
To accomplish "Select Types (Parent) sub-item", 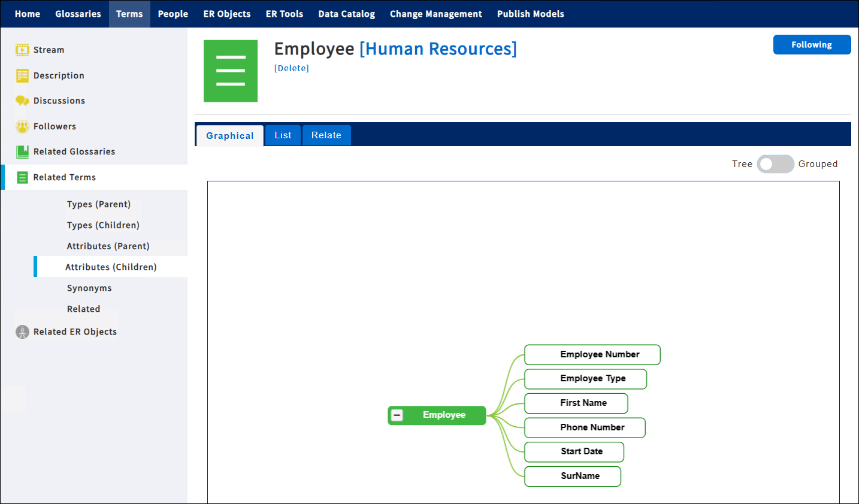I will pyautogui.click(x=99, y=204).
